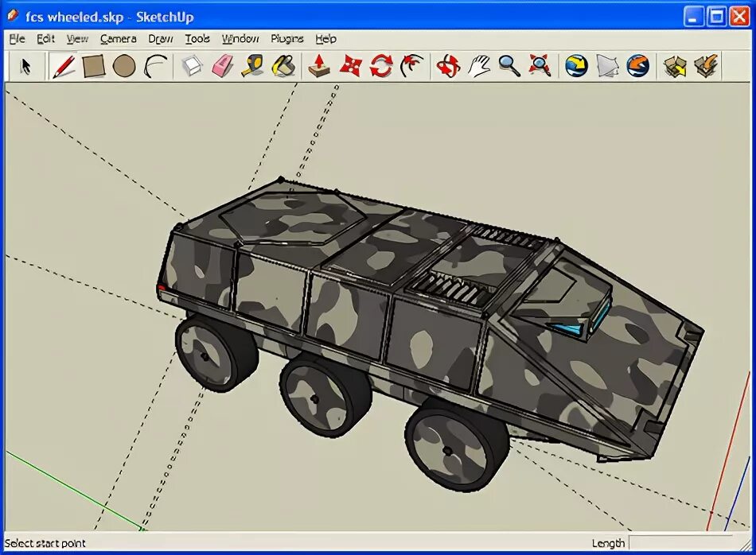Click the Get Models icon
Image resolution: width=756 pixels, height=555 pixels.
[x=675, y=66]
